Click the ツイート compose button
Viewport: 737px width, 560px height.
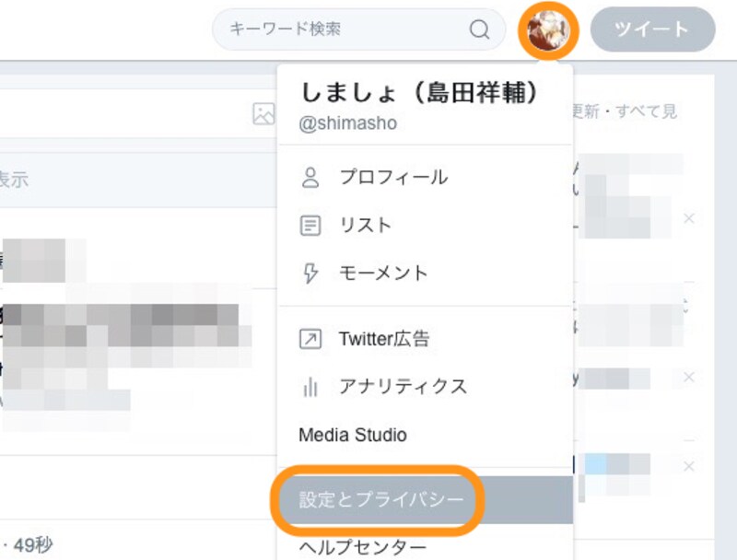point(652,29)
